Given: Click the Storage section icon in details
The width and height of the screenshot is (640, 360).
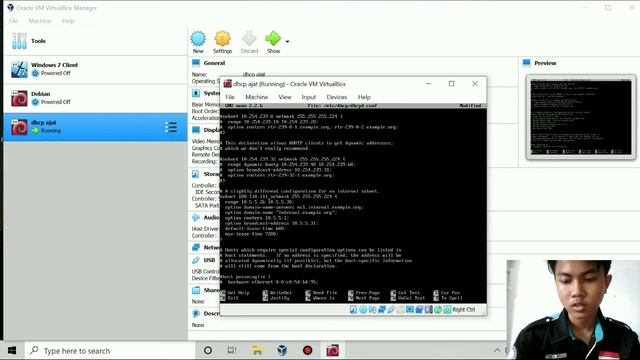Looking at the screenshot, I should pyautogui.click(x=196, y=174).
